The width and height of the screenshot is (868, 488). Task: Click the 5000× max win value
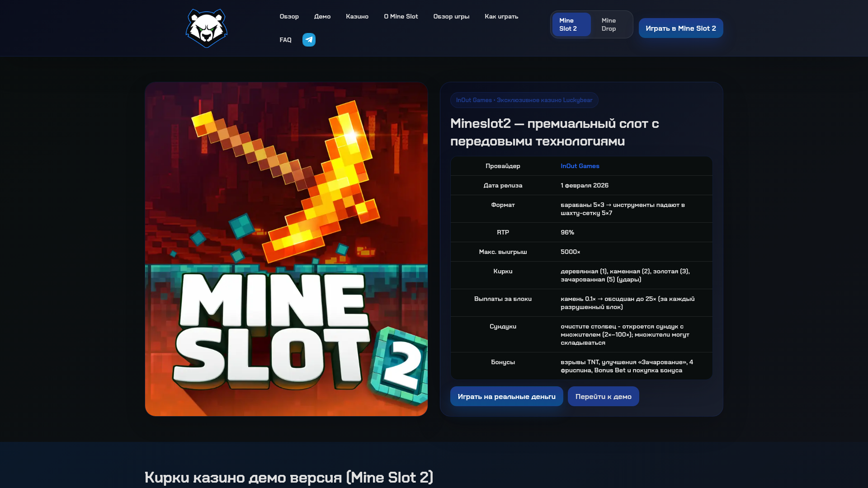(571, 252)
